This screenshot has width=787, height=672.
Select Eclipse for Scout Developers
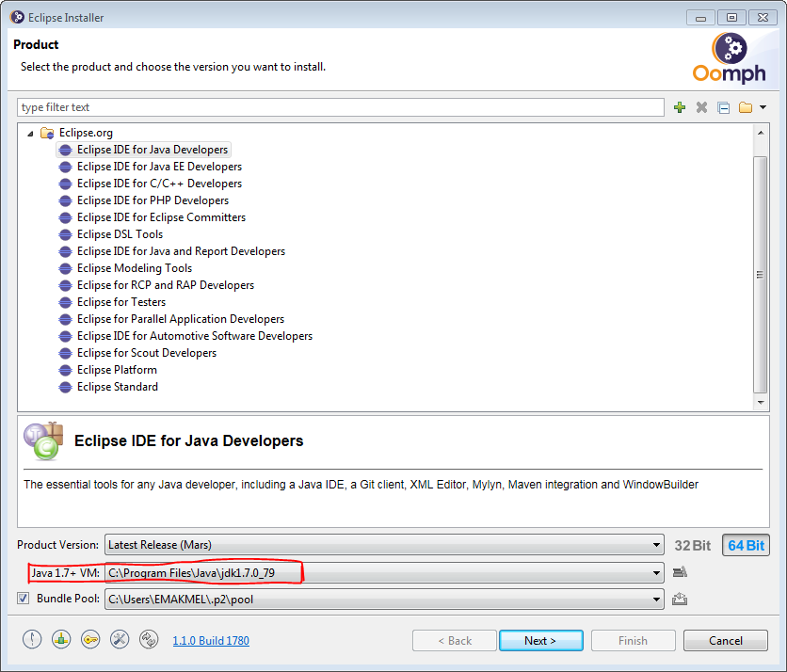(147, 353)
